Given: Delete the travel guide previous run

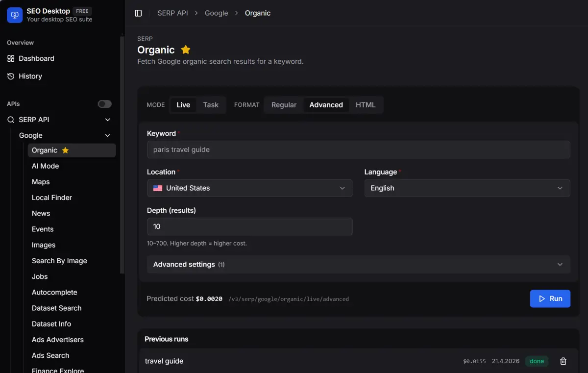Looking at the screenshot, I should [563, 361].
